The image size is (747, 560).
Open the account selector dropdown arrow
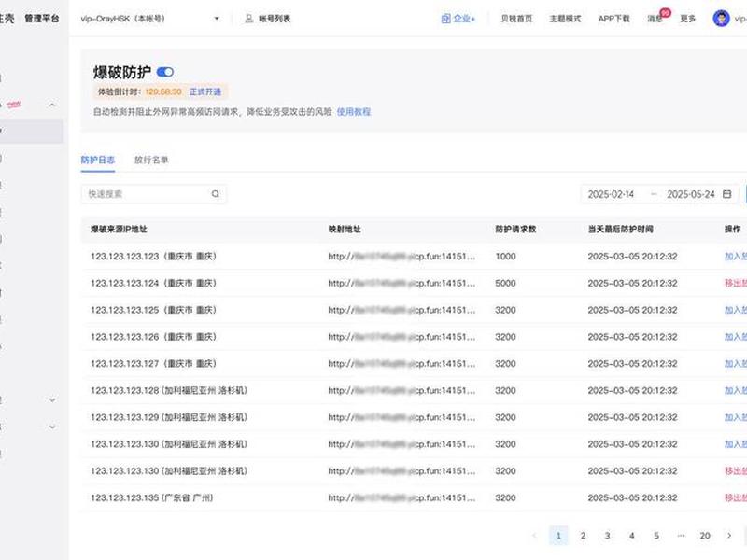click(x=217, y=19)
